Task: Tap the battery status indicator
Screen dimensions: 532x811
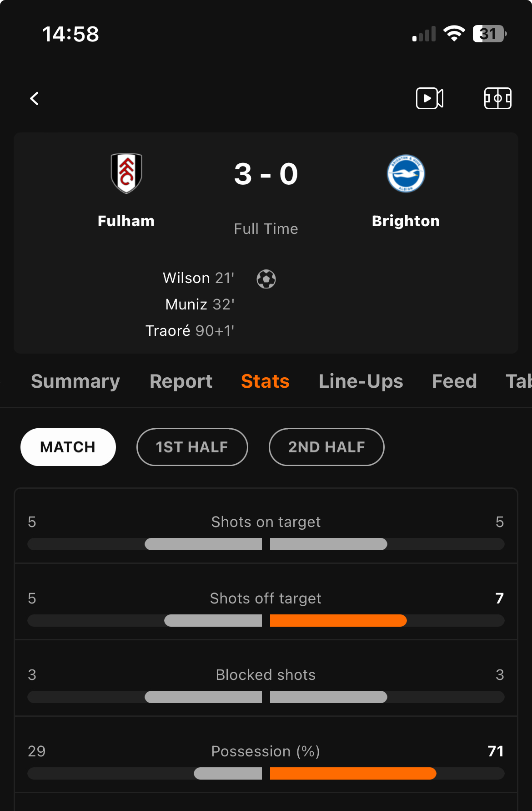Action: 490,34
